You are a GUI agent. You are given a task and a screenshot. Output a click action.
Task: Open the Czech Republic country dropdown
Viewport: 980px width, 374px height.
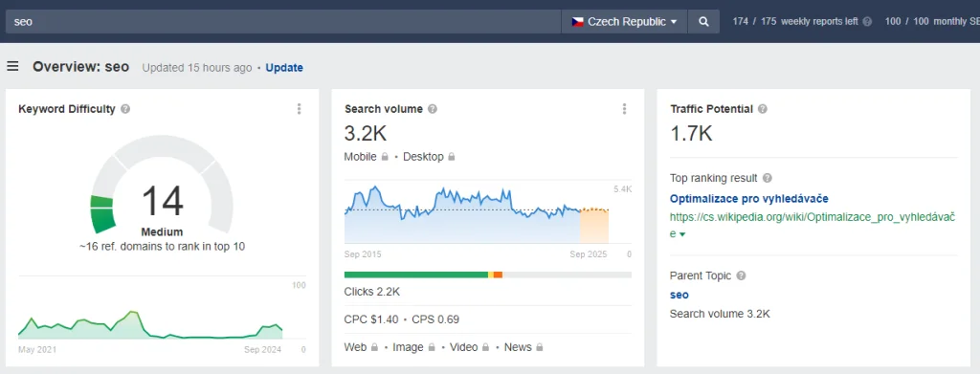624,22
